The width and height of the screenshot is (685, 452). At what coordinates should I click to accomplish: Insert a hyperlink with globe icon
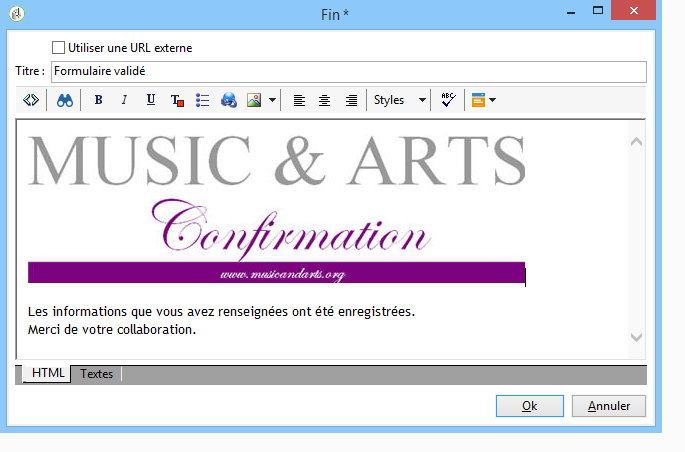(x=228, y=100)
